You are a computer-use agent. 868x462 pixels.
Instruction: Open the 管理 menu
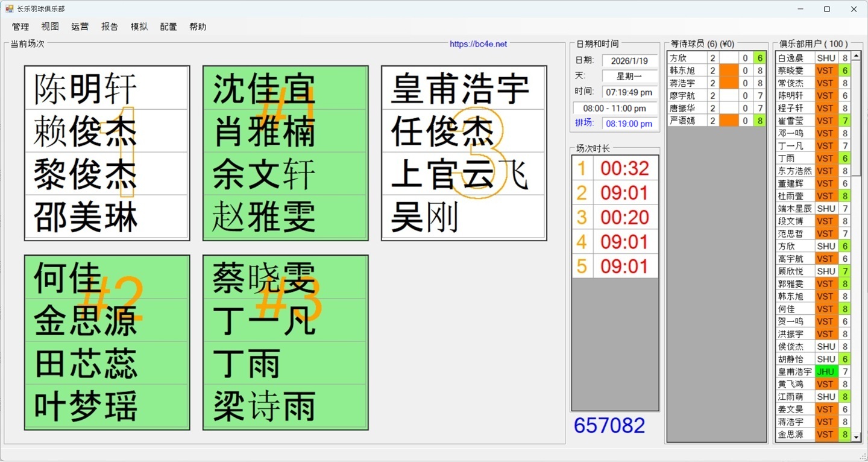(20, 27)
